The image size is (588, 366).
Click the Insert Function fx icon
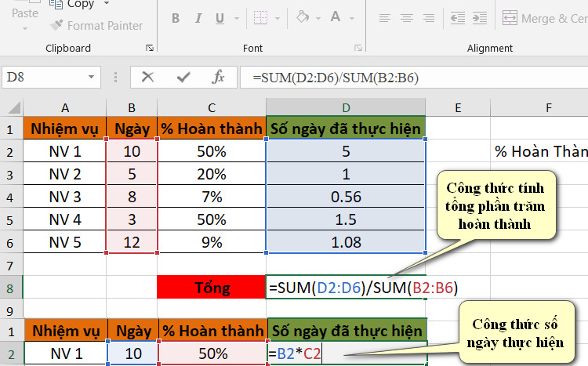[x=218, y=78]
